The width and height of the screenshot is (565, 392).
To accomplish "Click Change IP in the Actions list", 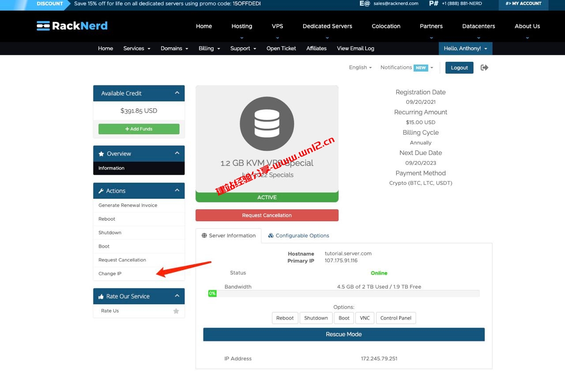I will [110, 274].
